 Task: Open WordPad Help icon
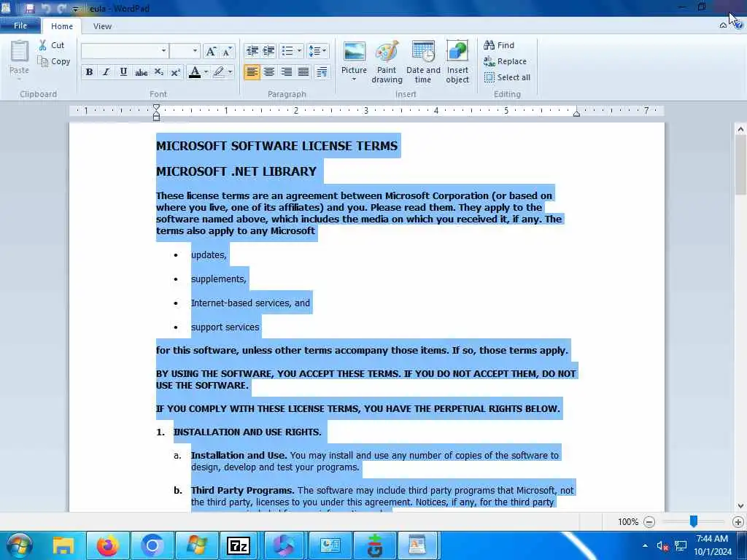point(738,26)
